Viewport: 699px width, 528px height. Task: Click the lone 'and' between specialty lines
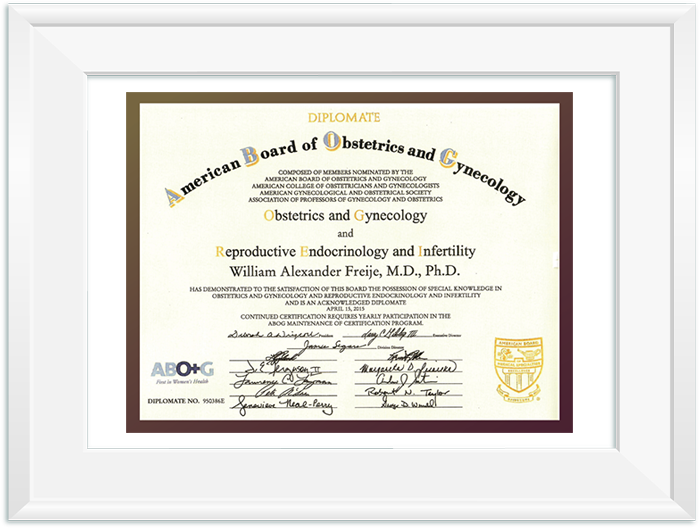(345, 234)
